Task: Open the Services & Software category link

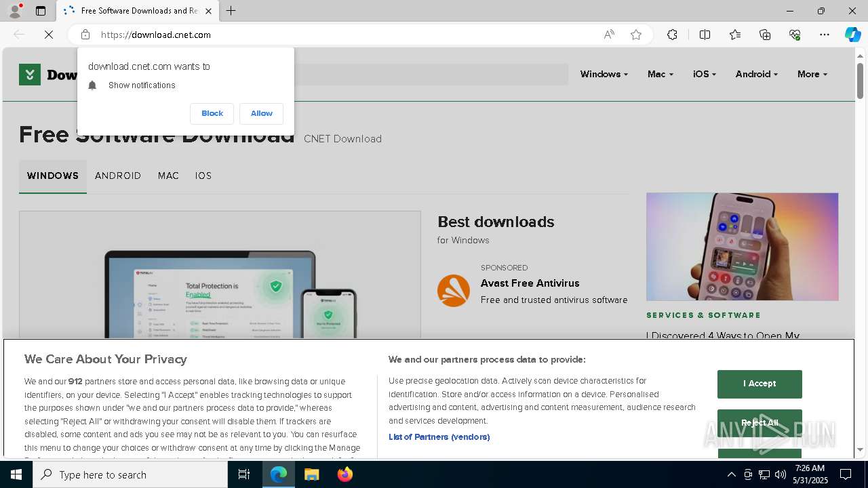Action: pos(703,315)
